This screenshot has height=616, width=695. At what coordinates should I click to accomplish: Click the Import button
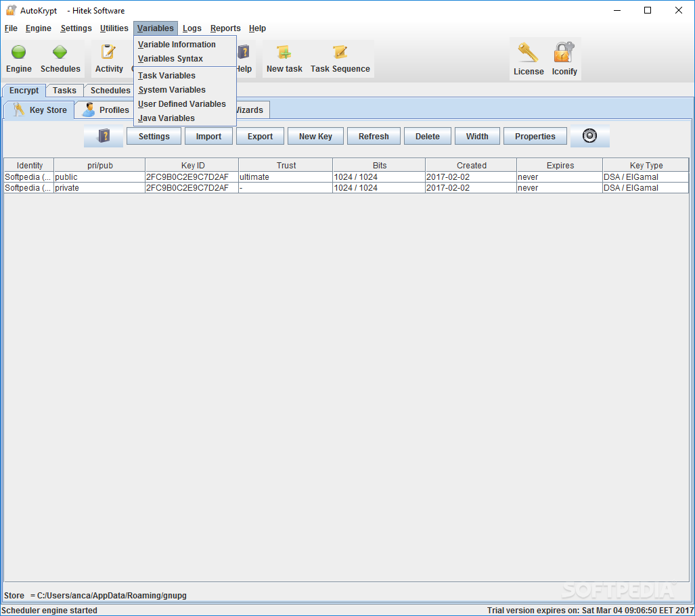click(208, 137)
